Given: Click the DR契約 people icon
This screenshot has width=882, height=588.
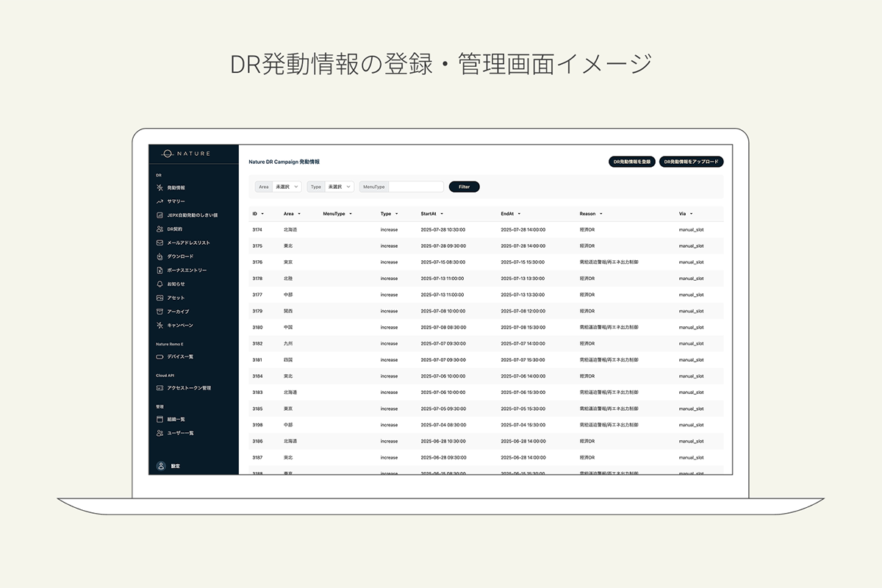Looking at the screenshot, I should point(160,229).
